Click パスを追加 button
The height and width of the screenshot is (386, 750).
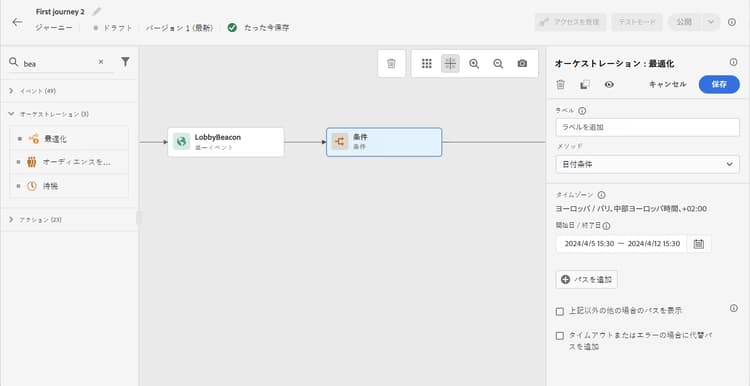click(586, 280)
